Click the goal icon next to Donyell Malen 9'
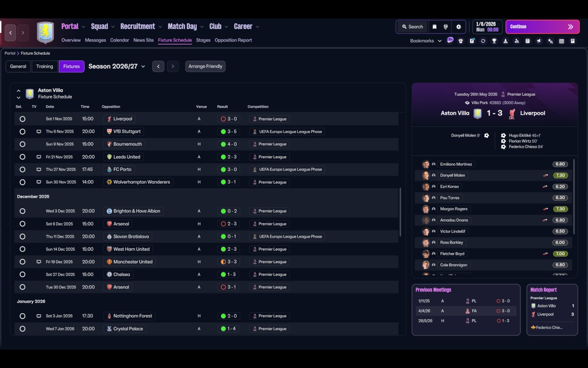This screenshot has width=588, height=368. click(486, 136)
